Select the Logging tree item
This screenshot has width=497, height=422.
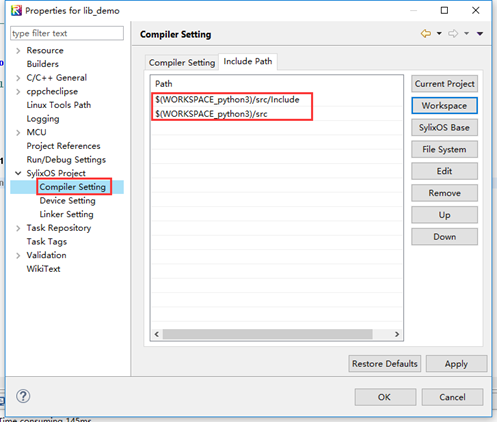tap(43, 119)
